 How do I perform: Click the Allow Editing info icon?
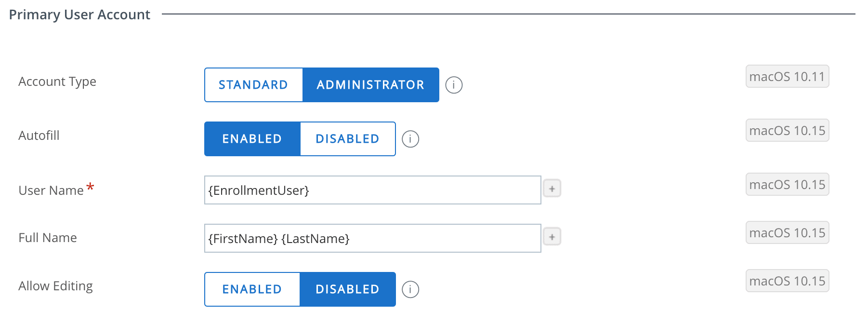410,289
